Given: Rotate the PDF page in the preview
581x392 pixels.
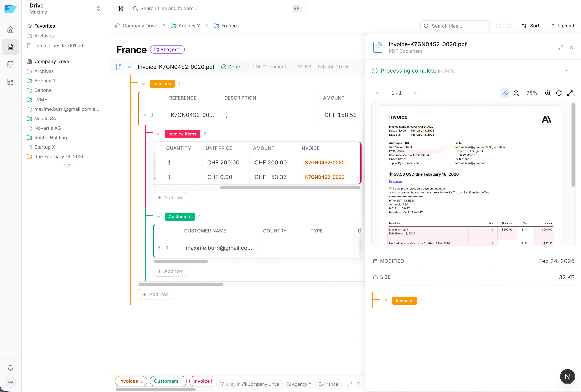Looking at the screenshot, I should click(559, 93).
